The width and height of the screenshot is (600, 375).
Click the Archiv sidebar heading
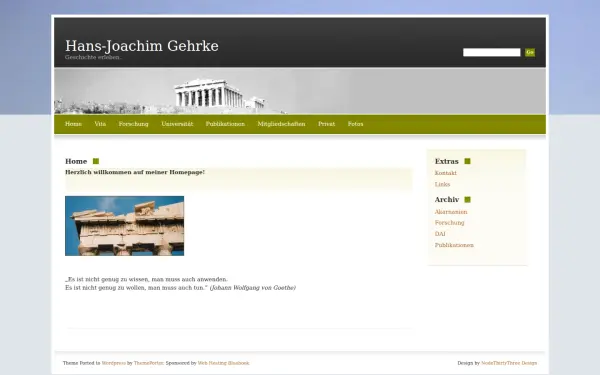tap(447, 200)
